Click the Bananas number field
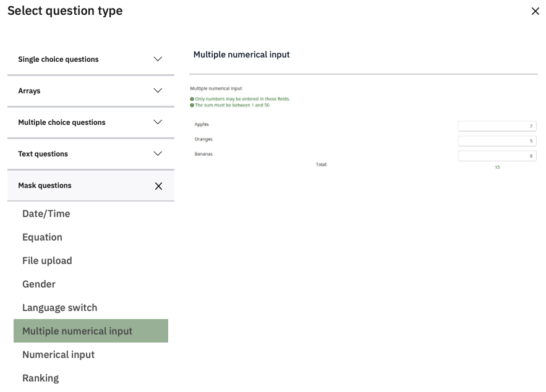 [x=497, y=156]
